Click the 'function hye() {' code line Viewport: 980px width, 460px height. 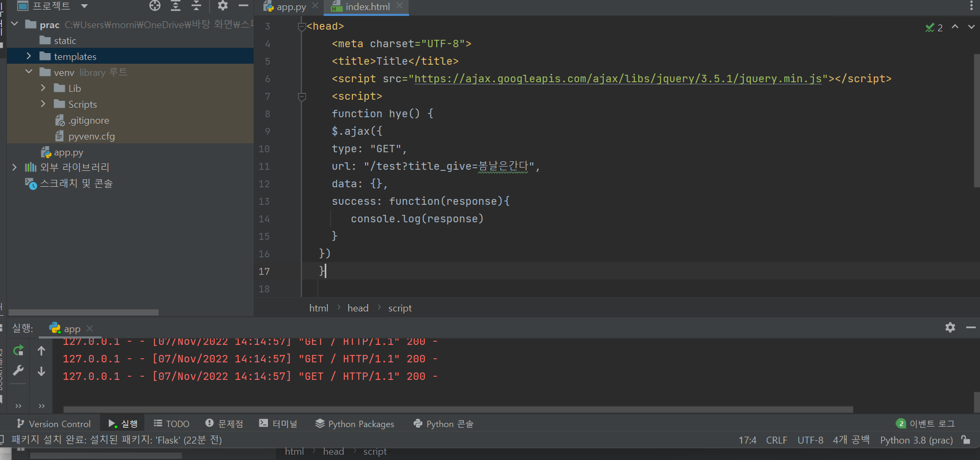[383, 114]
